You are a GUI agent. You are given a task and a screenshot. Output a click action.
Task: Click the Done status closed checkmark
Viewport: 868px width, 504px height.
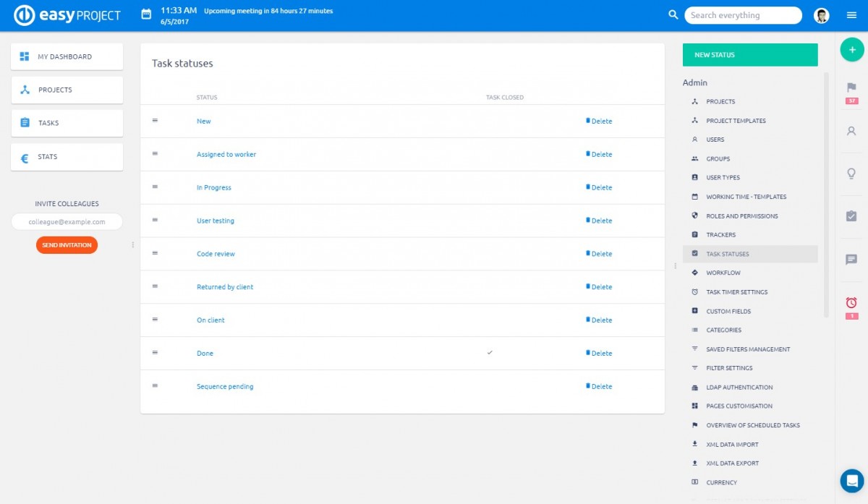490,353
